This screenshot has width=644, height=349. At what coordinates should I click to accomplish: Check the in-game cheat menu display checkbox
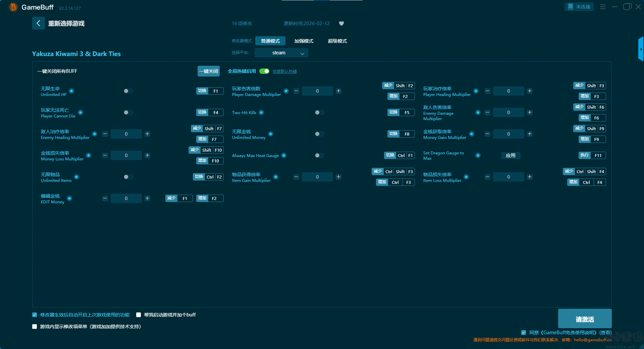pos(35,327)
